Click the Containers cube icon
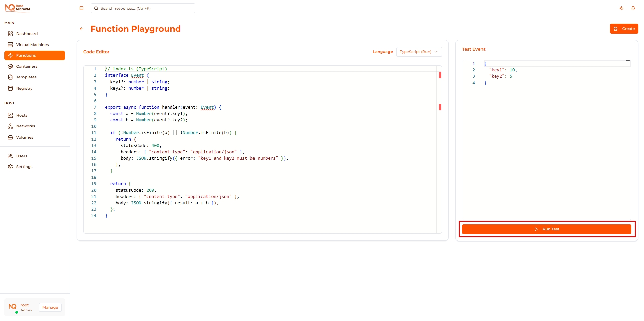Viewport: 644px width, 321px height. pyautogui.click(x=10, y=66)
